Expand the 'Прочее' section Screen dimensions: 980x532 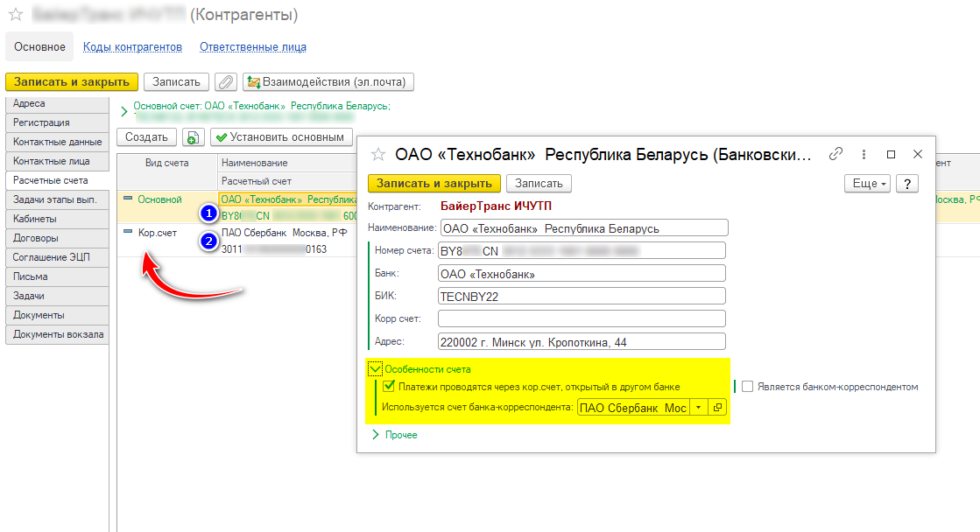376,435
